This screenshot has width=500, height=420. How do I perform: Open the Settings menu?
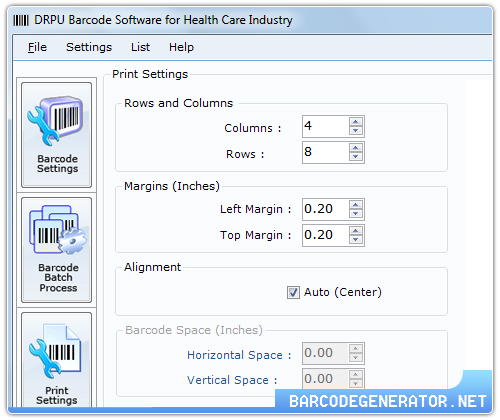(x=89, y=47)
